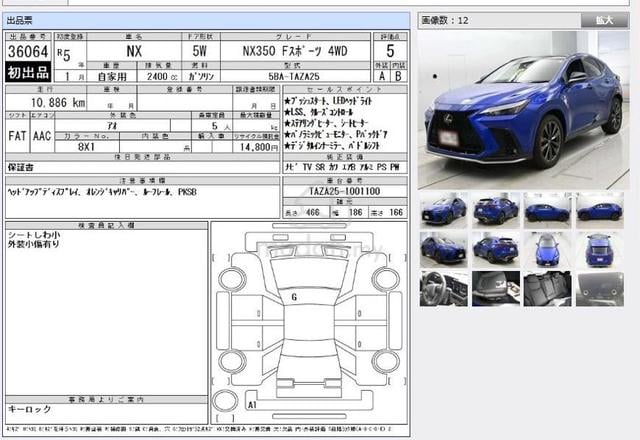Click the displacement 2400 cc value

(162, 76)
